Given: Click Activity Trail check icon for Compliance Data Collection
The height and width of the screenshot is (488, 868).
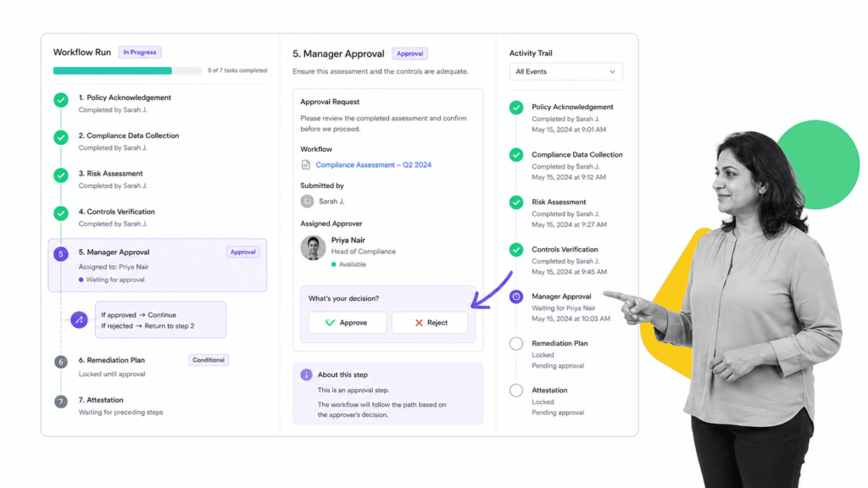Looking at the screenshot, I should pyautogui.click(x=516, y=155).
